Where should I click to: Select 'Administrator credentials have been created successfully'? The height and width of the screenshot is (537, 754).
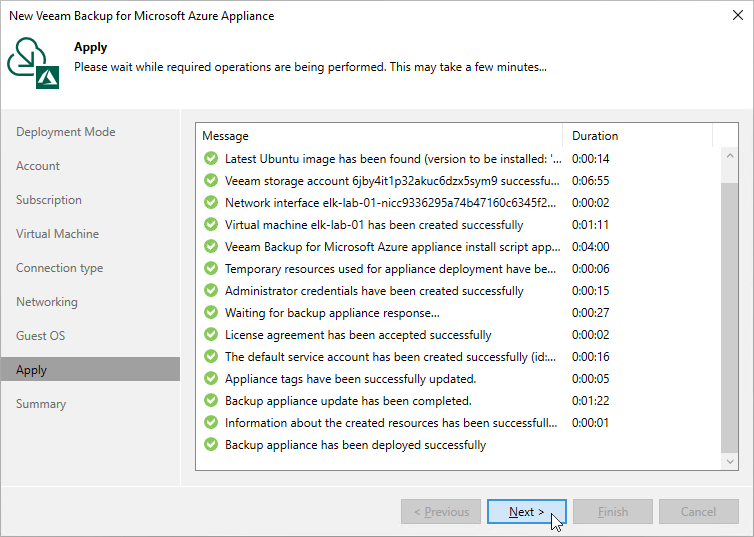click(x=374, y=291)
